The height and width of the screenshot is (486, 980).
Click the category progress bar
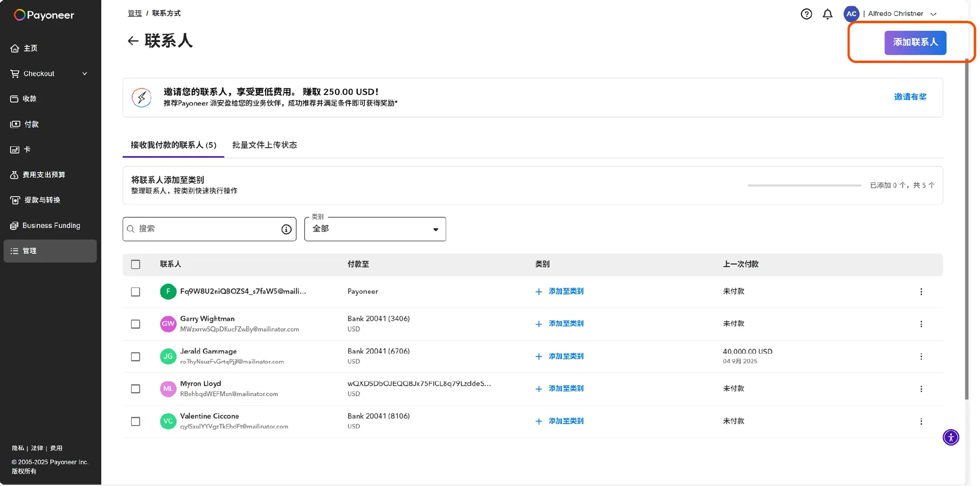tap(804, 186)
